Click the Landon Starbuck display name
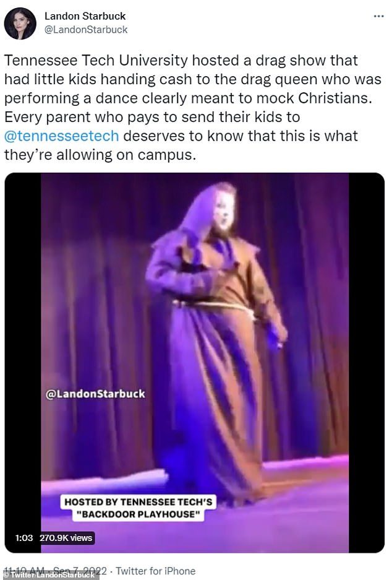Image resolution: width=392 pixels, height=580 pixels. pyautogui.click(x=85, y=16)
